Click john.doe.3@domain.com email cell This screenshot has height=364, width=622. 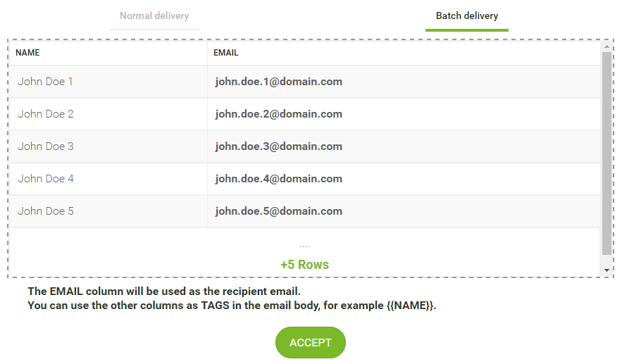(404, 146)
